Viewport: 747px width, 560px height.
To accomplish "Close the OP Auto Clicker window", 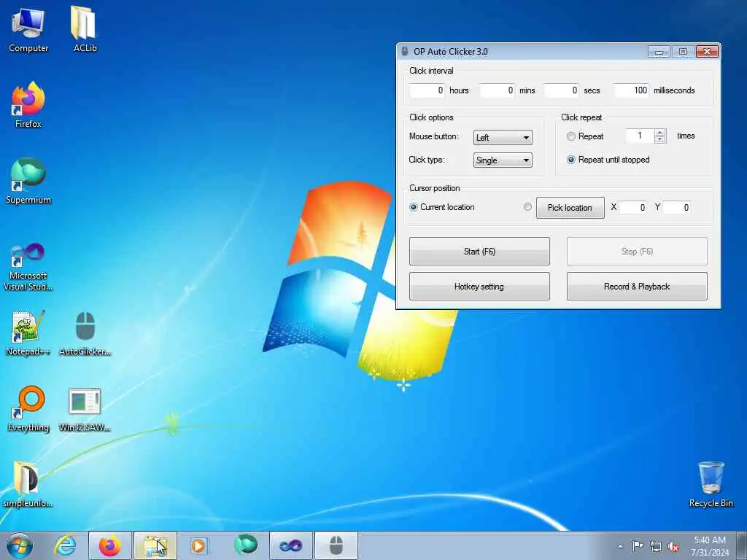I will tap(707, 52).
